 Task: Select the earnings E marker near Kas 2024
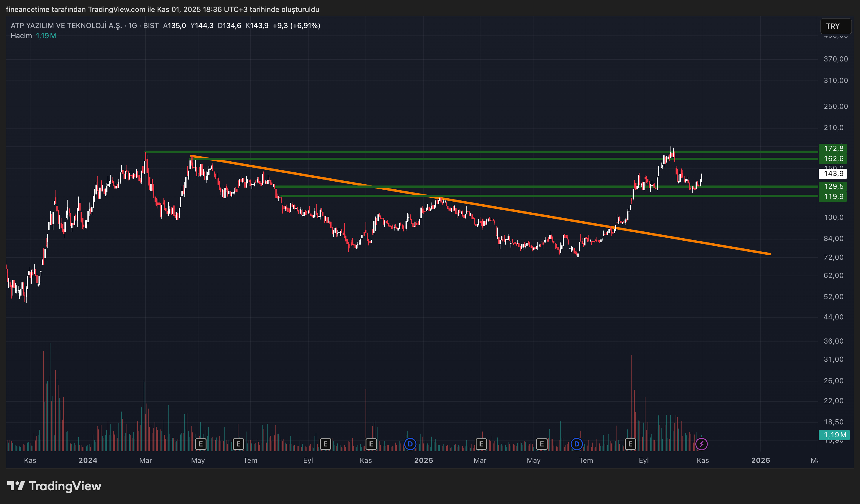(x=371, y=444)
